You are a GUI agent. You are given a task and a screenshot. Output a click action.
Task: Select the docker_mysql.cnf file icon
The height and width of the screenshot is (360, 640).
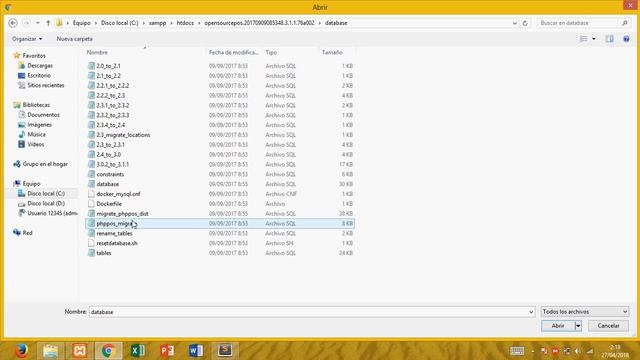pos(91,194)
